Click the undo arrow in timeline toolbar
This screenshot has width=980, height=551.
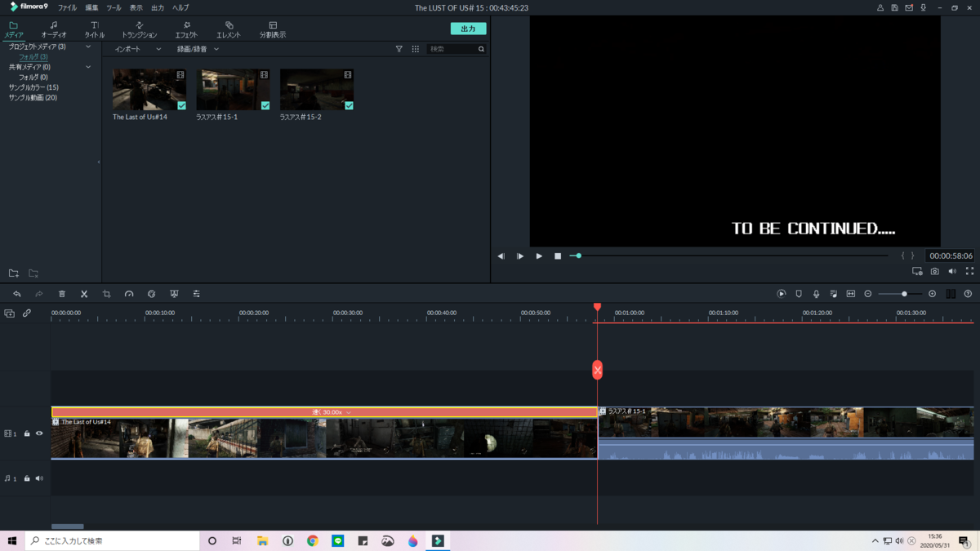[x=17, y=294]
